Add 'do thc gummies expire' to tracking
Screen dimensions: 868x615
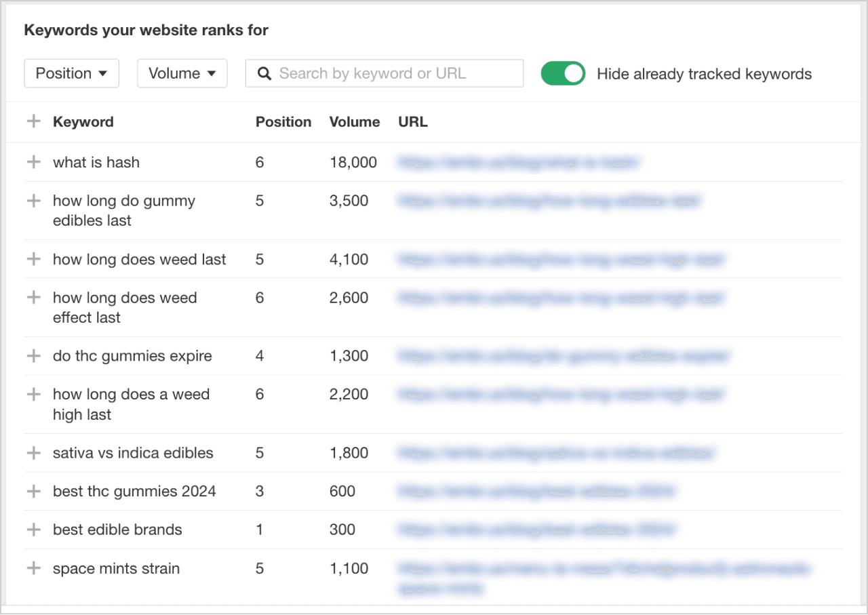tap(33, 356)
